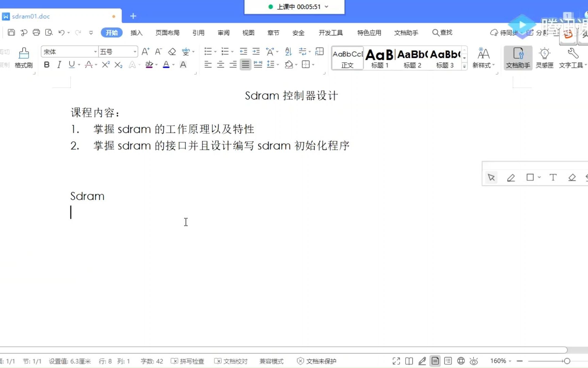Click the Print icon
The image size is (588, 368).
36,32
